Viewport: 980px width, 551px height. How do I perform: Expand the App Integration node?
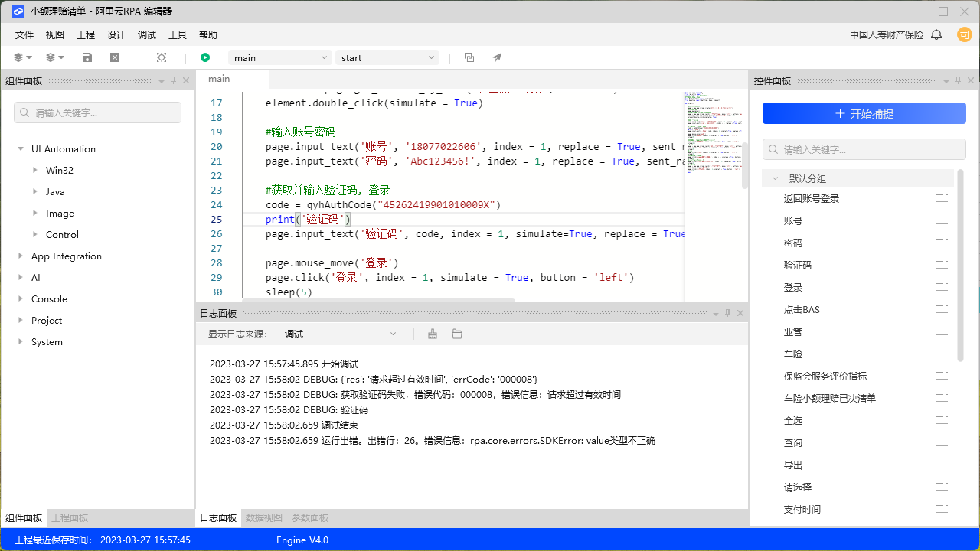tap(21, 256)
